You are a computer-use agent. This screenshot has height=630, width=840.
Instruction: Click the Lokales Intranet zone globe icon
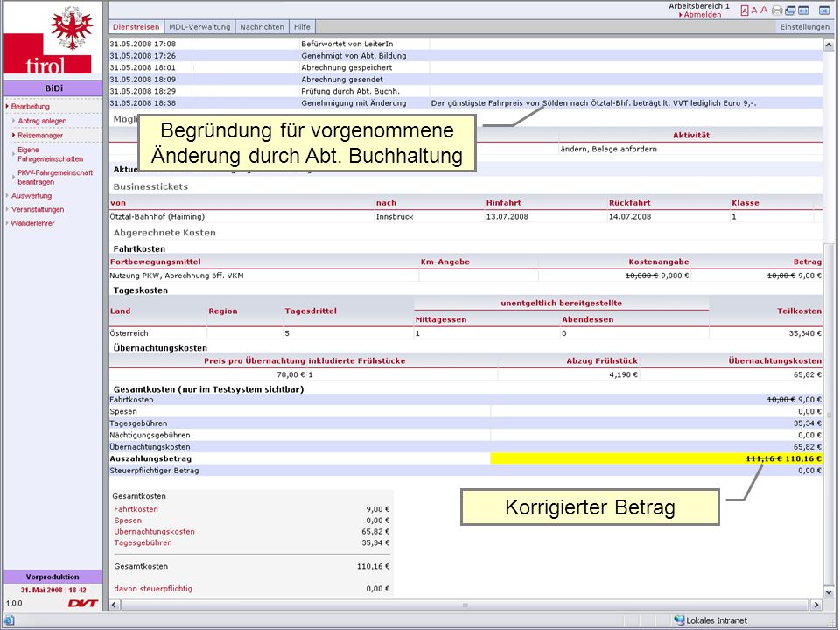point(679,620)
